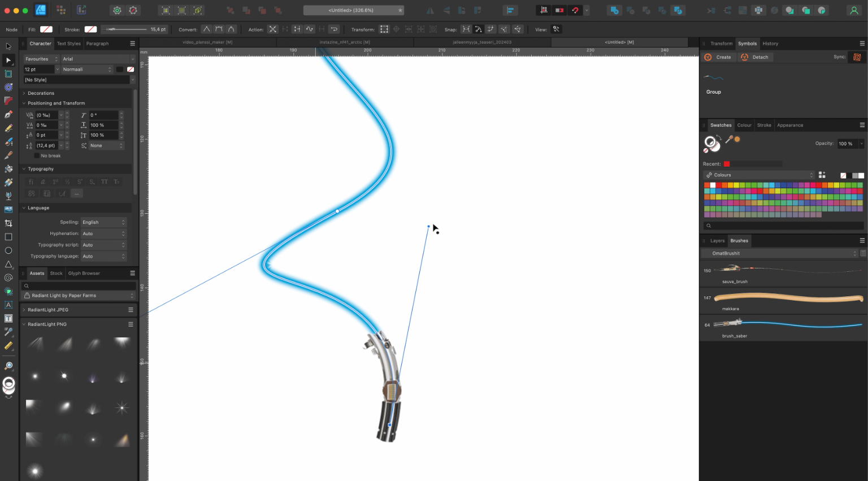Collapse the Typography section
The width and height of the screenshot is (868, 481).
[x=24, y=169]
